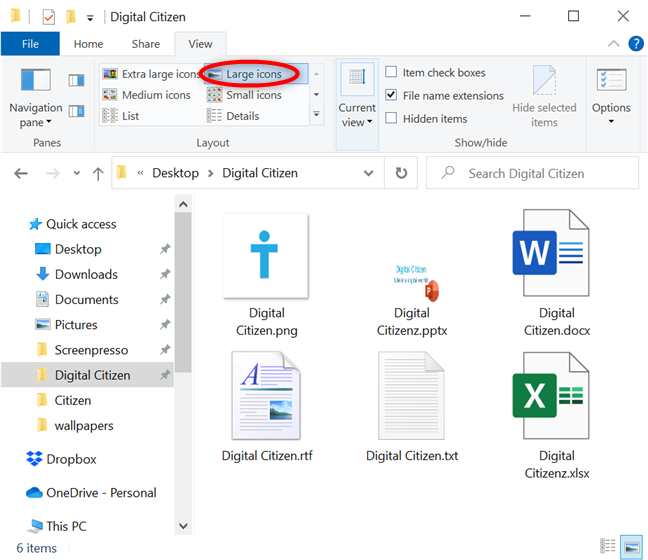Go back with the Back arrow

click(x=21, y=173)
